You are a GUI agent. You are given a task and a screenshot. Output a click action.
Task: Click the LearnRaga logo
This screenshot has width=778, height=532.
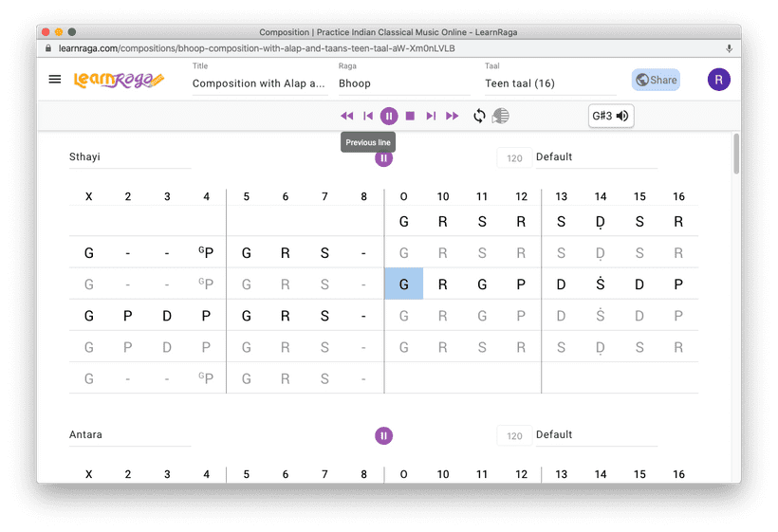point(119,80)
